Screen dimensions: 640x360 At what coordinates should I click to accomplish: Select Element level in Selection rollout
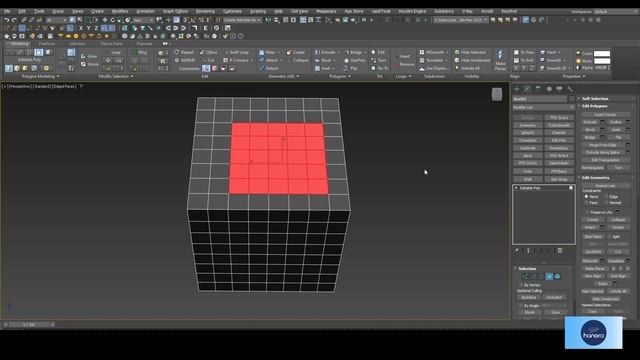click(558, 277)
